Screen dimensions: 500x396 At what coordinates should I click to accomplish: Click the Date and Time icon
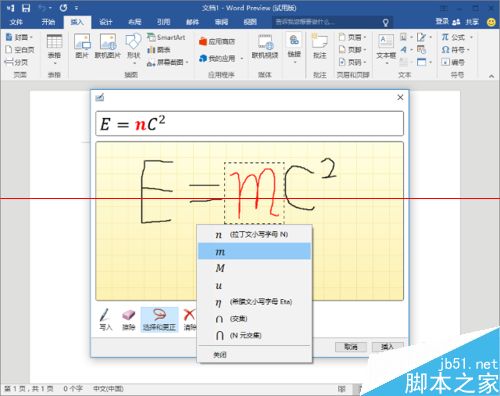pos(422,50)
